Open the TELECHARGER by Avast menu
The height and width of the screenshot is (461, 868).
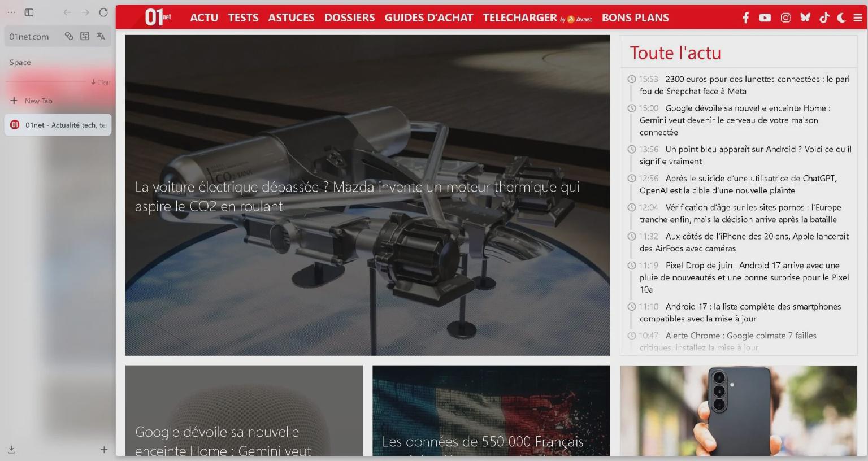[x=537, y=18]
